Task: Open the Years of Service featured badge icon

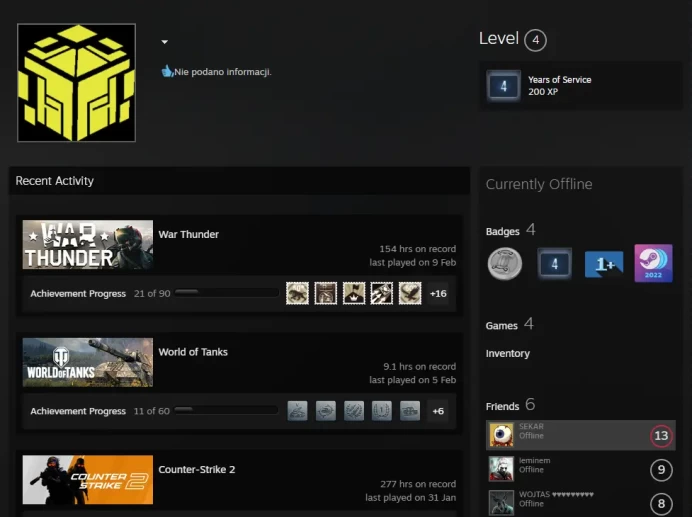Action: click(504, 86)
